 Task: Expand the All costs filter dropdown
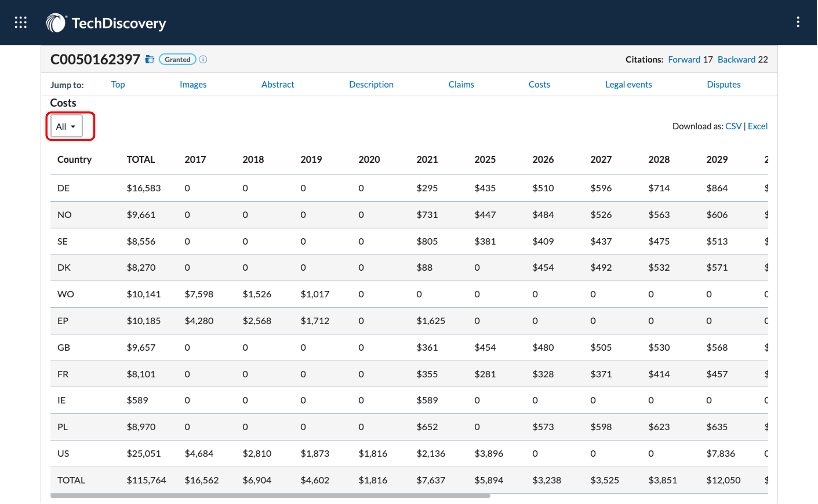pyautogui.click(x=66, y=126)
